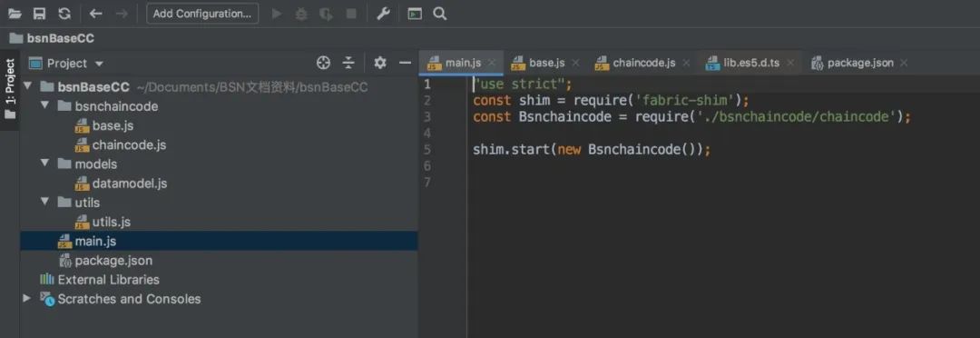Switch to the chaincode.js editor tab
The image size is (980, 338).
(643, 63)
